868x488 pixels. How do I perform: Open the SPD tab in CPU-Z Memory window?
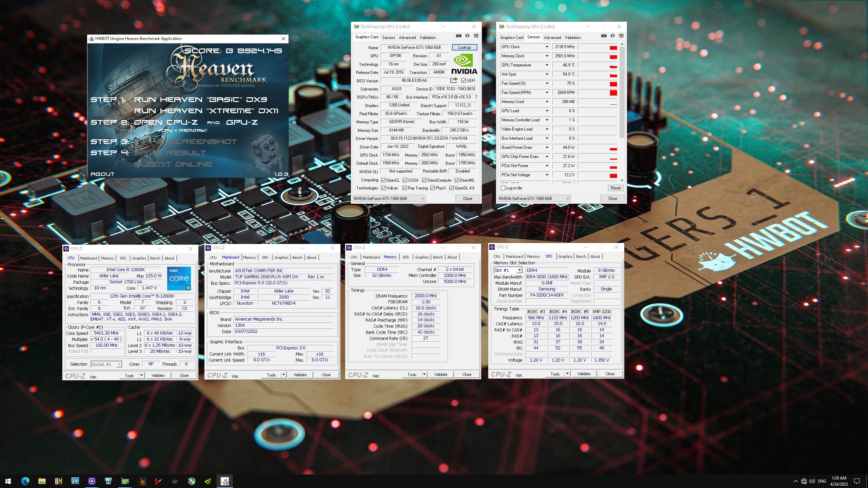(x=406, y=257)
